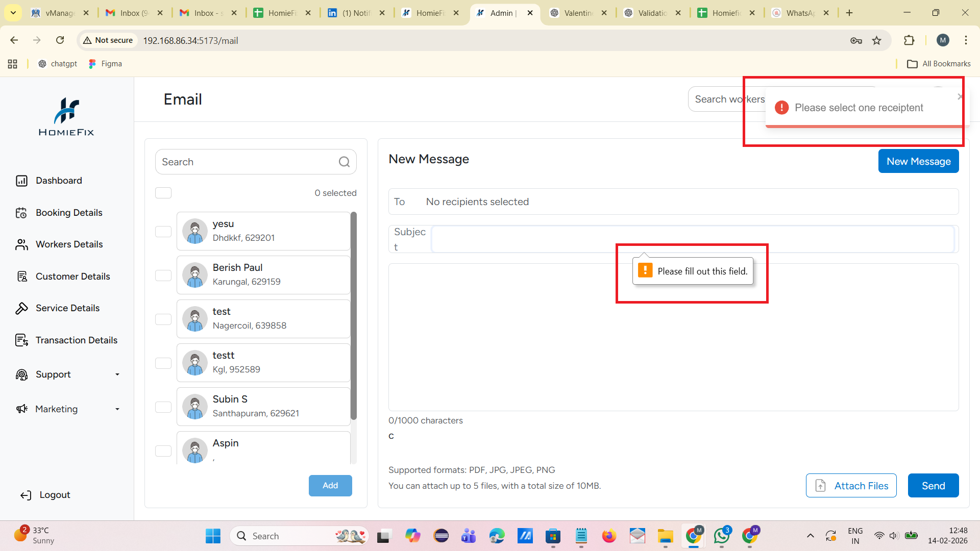The width and height of the screenshot is (980, 551).
Task: Expand the Marketing submenu arrow
Action: pos(117,409)
